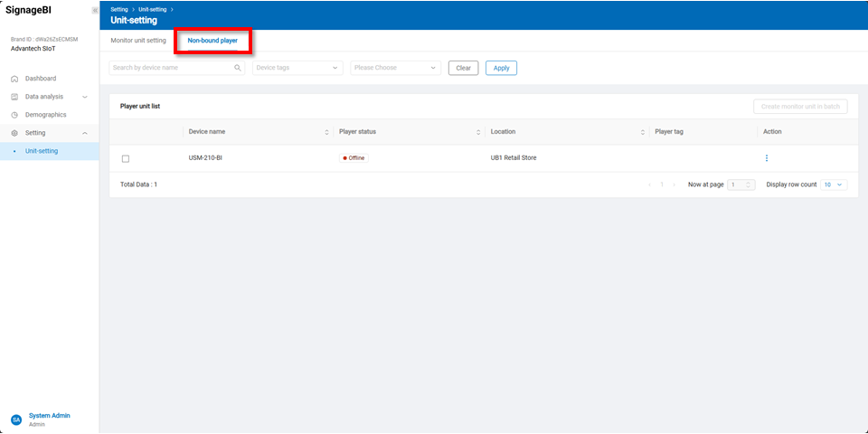
Task: Switch to Monitor unit setting tab
Action: click(x=138, y=41)
